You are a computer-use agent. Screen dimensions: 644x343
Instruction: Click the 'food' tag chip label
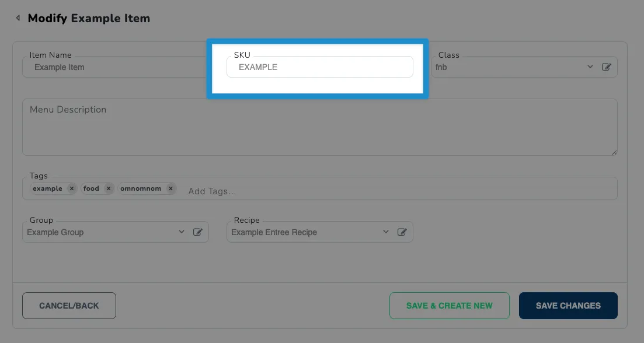(91, 188)
